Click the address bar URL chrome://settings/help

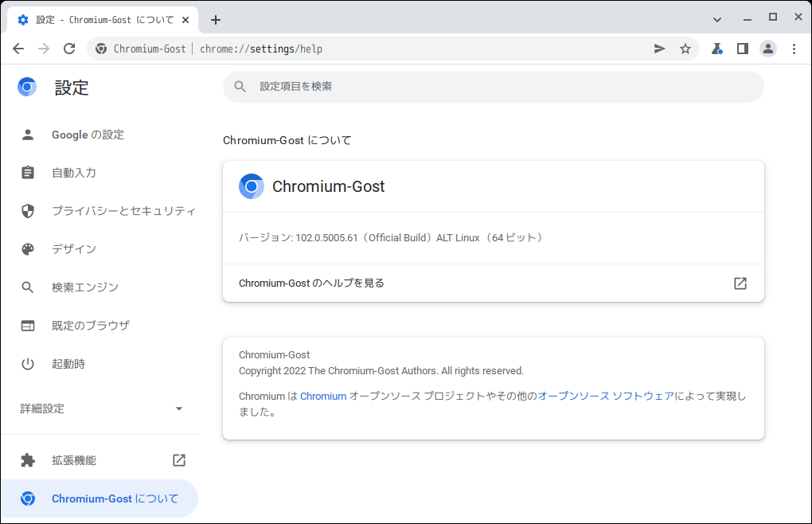pyautogui.click(x=261, y=49)
